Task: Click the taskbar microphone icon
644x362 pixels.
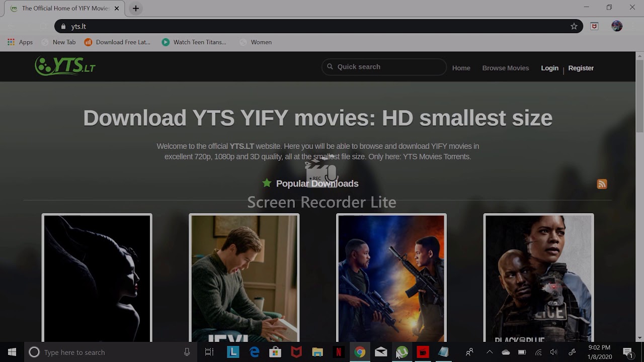Action: pos(187,352)
